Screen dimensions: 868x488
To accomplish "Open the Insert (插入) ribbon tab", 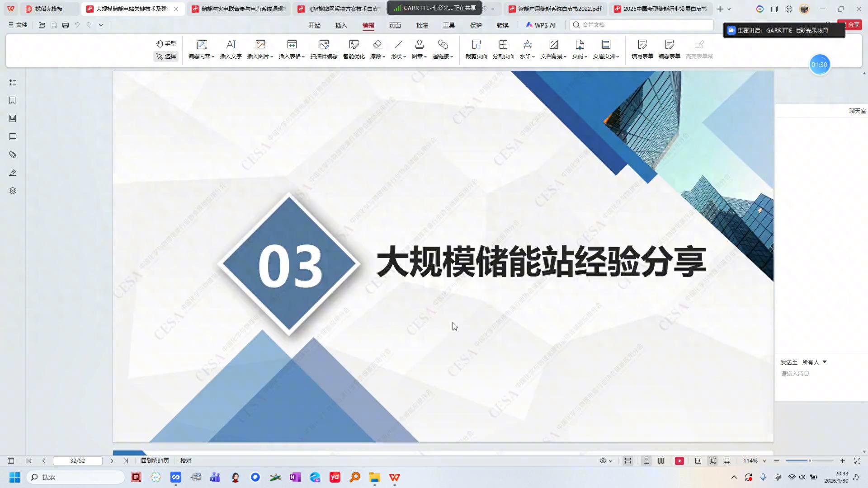I will (341, 25).
